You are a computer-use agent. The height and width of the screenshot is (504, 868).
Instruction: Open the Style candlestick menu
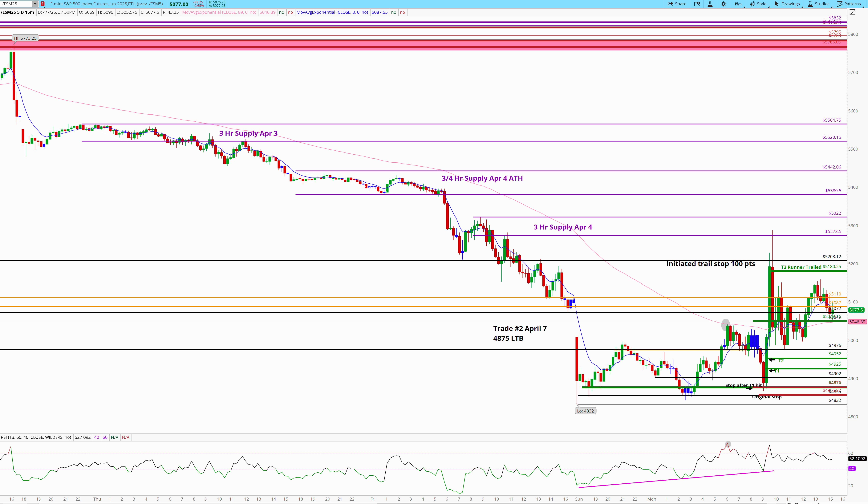pos(758,4)
